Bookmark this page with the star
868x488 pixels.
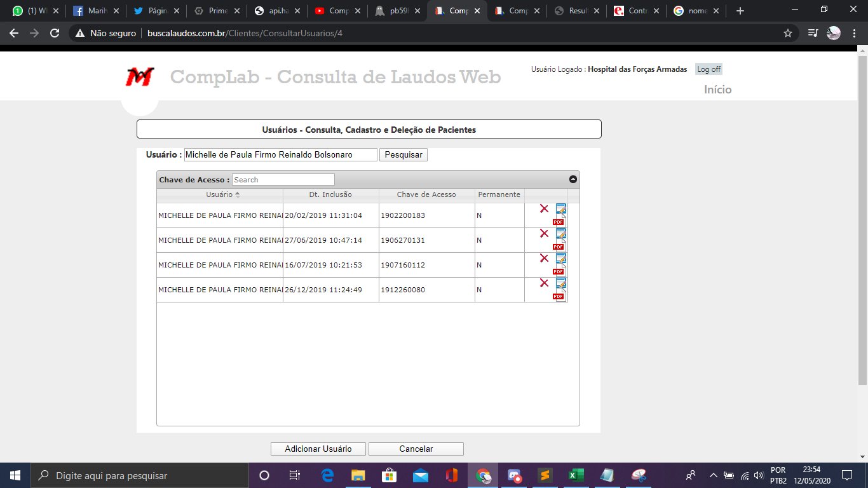(788, 33)
